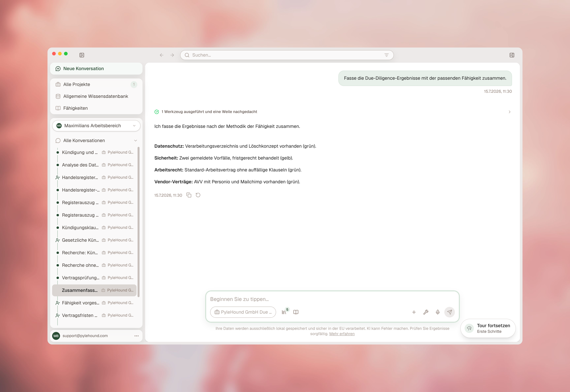Open conversation 'Vertragsfristen ...'
Viewport: 570px width, 392px height.
point(95,315)
